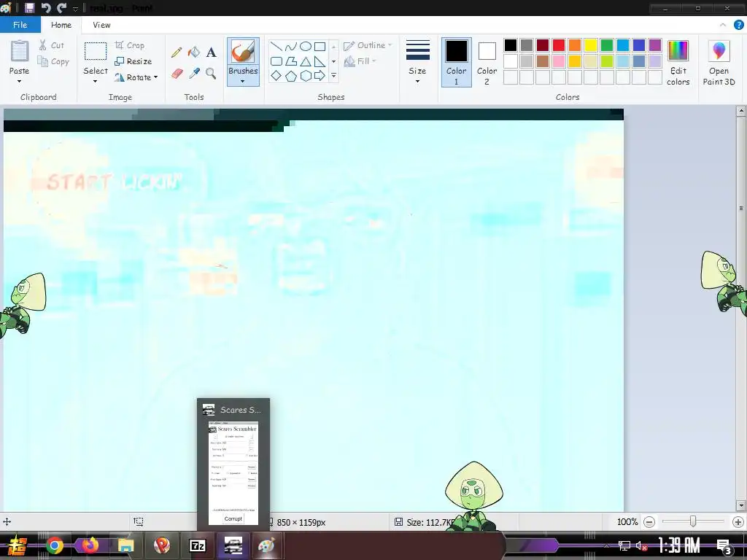
Task: Undo the last action
Action: point(46,7)
